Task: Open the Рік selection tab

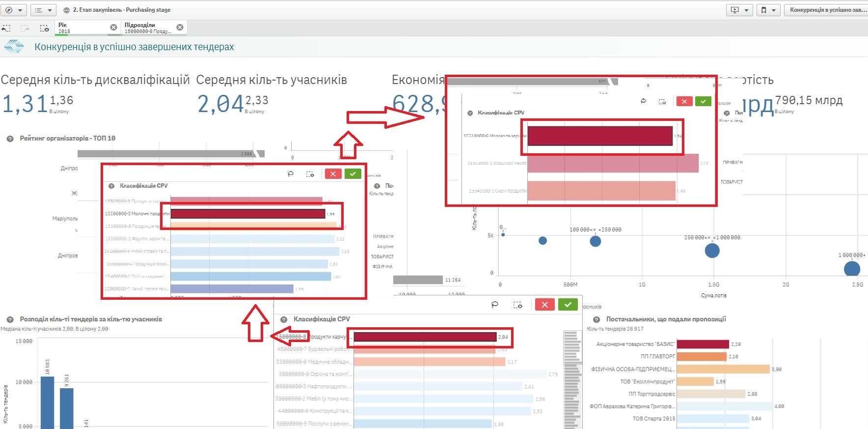Action: [x=81, y=28]
